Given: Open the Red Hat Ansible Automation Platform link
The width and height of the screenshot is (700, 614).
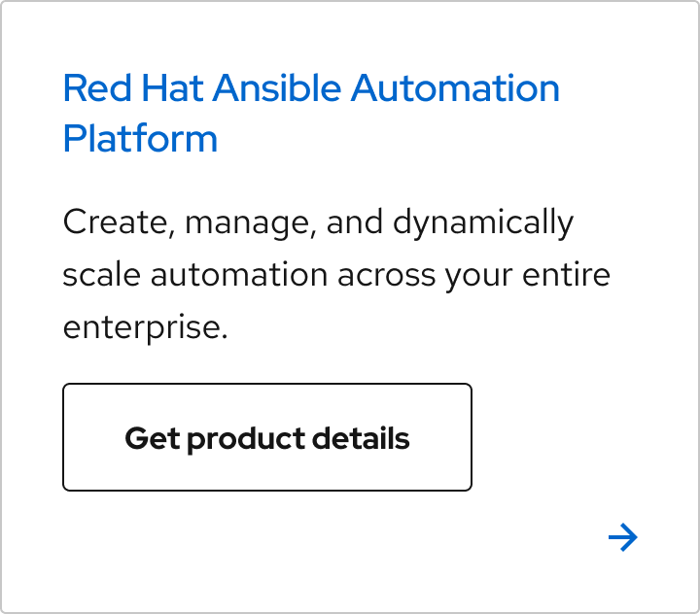Looking at the screenshot, I should tap(310, 89).
